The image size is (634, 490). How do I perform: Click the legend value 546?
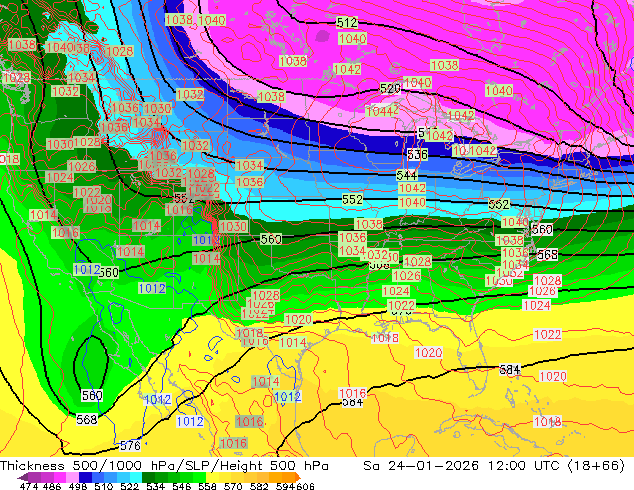[182, 486]
